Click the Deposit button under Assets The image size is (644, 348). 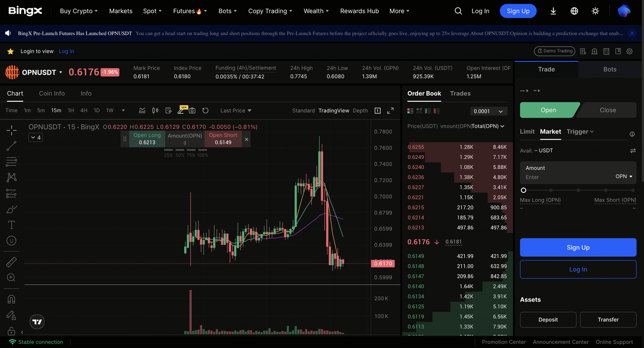click(x=548, y=319)
